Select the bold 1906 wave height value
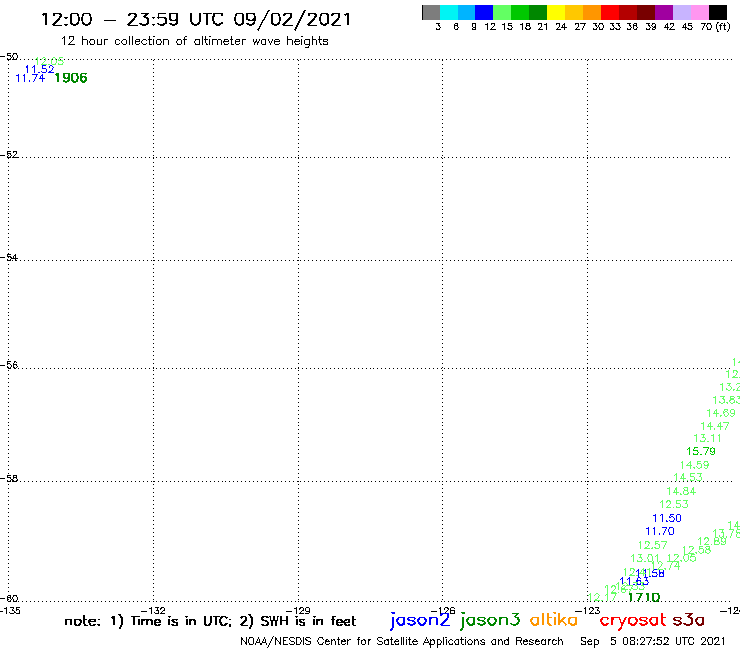This screenshot has height=650, width=740. [x=71, y=78]
